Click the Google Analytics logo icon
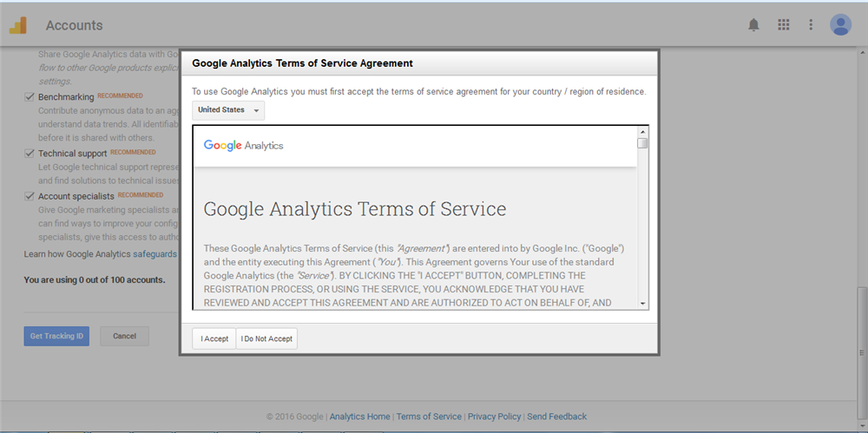The width and height of the screenshot is (868, 433). (x=17, y=25)
